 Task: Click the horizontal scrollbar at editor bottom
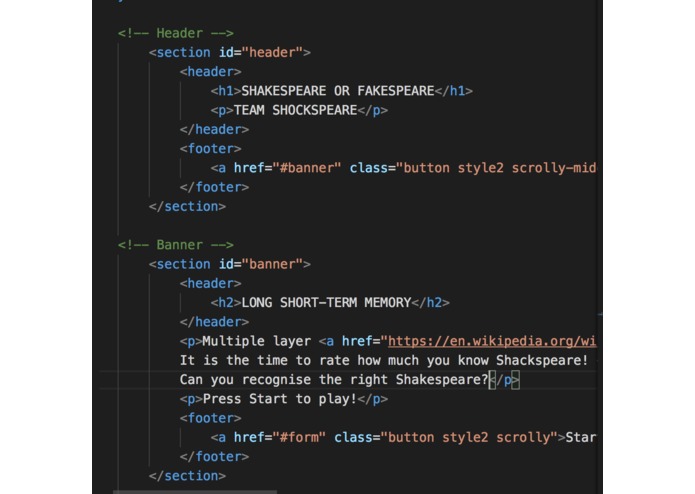tap(195, 492)
